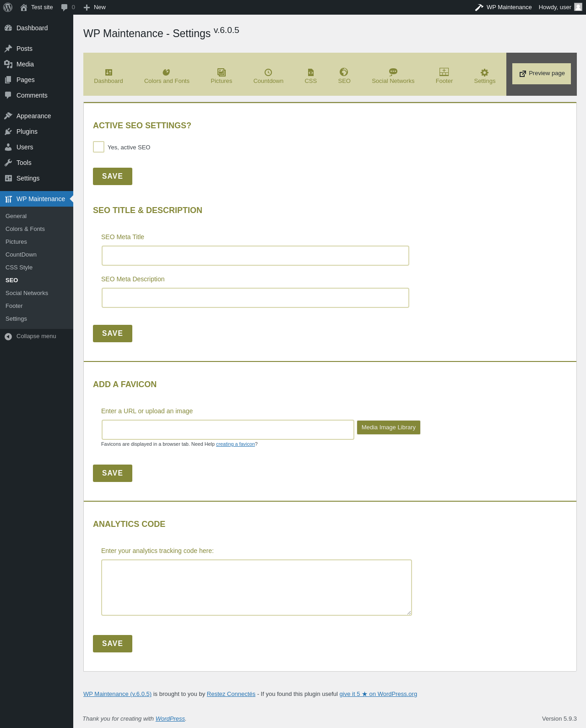
Task: Click the Pages icon in sidebar
Action: click(8, 80)
